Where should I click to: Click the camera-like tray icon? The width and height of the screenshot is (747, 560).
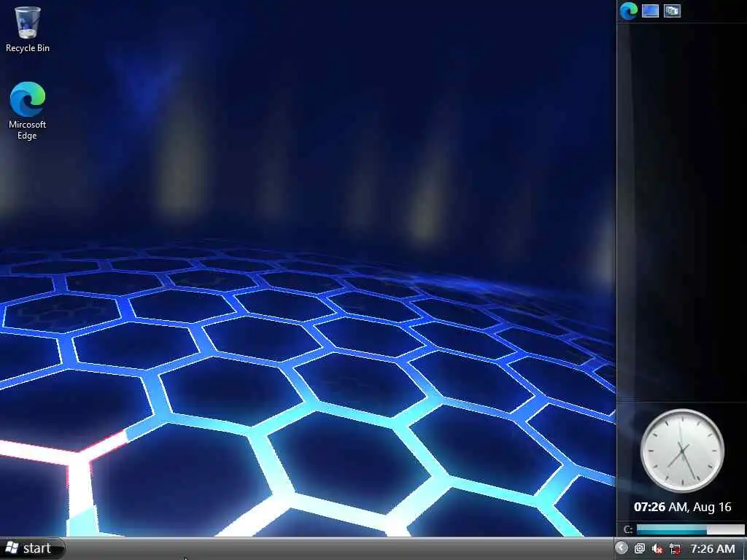point(639,548)
